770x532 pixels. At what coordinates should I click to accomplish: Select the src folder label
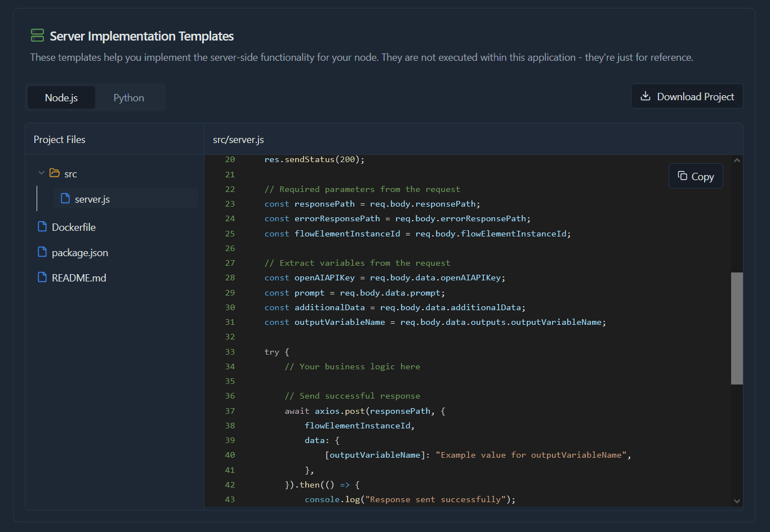point(70,174)
